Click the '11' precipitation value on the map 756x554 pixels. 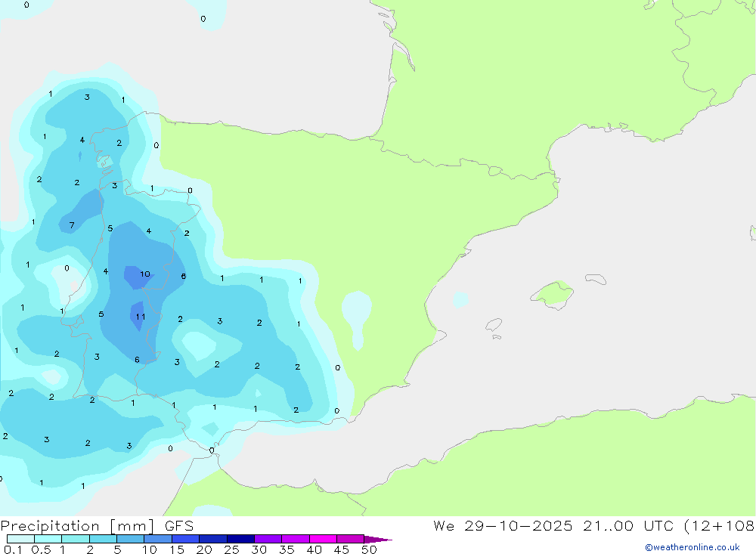(141, 317)
